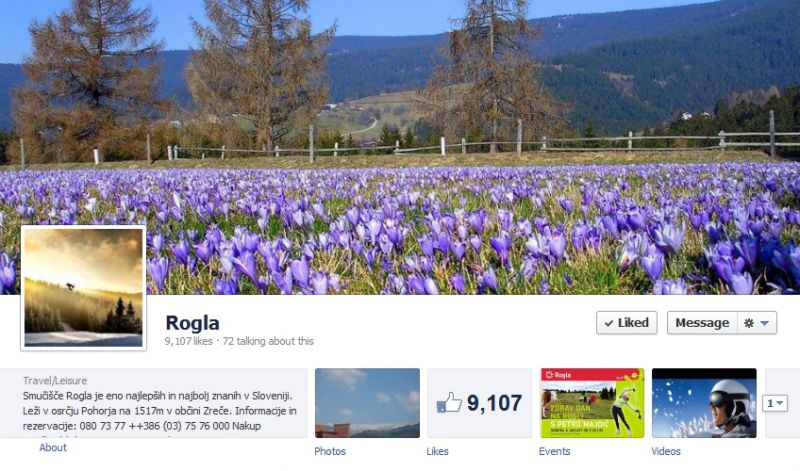Viewport: 800px width, 471px height.
Task: Open dropdown arrow next to gear icon
Action: pyautogui.click(x=764, y=323)
